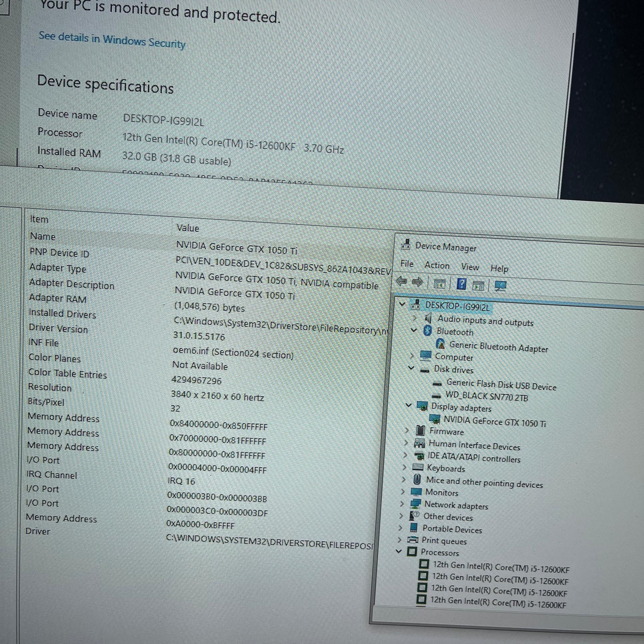Open the blue Help question-mark toolbar icon
Image resolution: width=644 pixels, height=644 pixels.
(461, 284)
